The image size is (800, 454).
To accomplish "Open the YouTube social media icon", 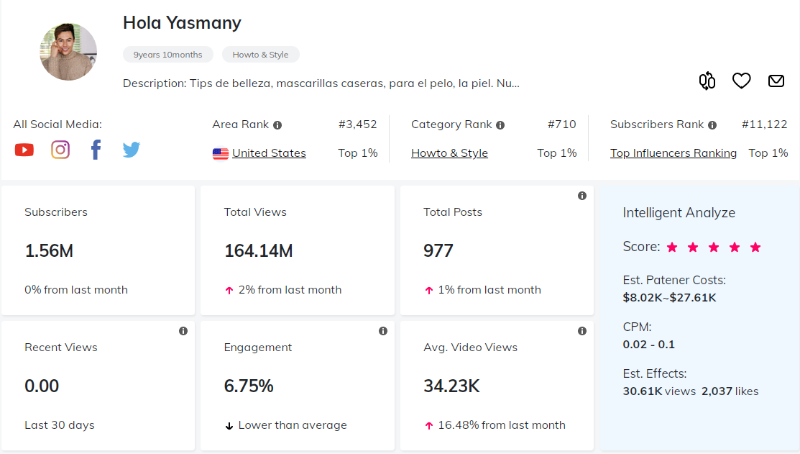I will 24,150.
